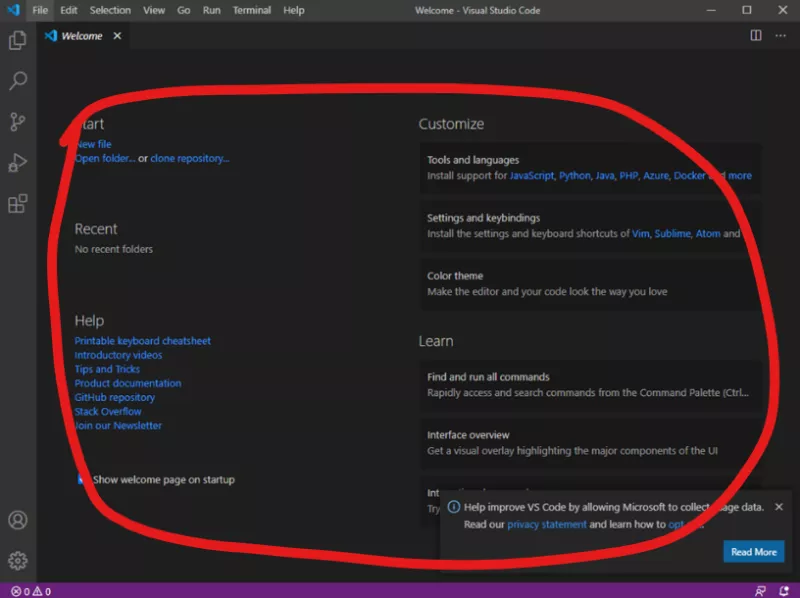Open the Accounts icon in activity bar
800x598 pixels.
click(18, 520)
